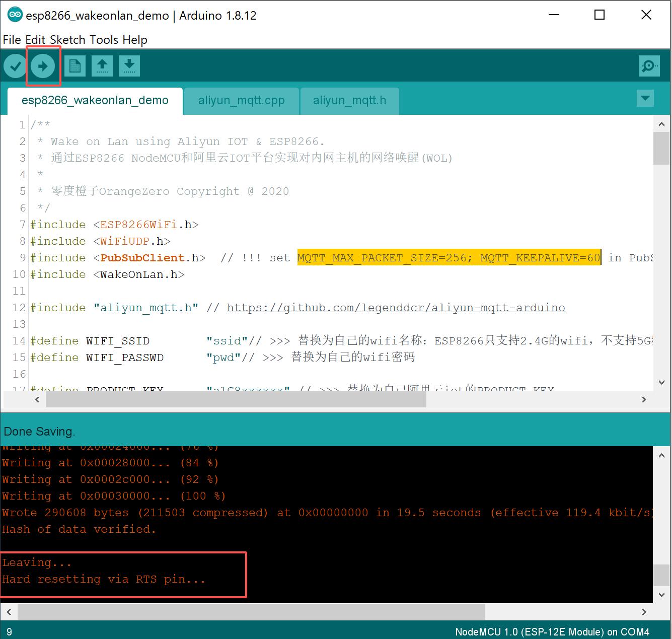The width and height of the screenshot is (672, 639).
Task: Open the Serial Monitor icon
Action: 649,65
